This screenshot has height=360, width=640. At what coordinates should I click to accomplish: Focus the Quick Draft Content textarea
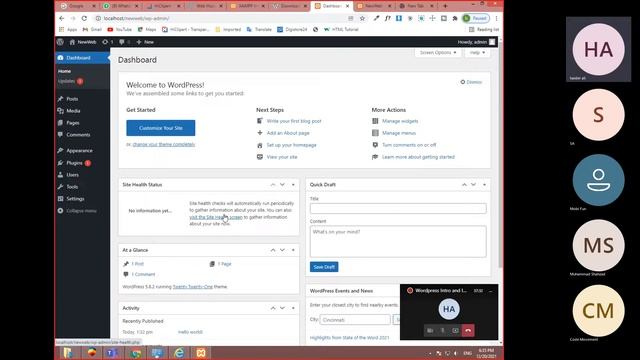click(398, 242)
